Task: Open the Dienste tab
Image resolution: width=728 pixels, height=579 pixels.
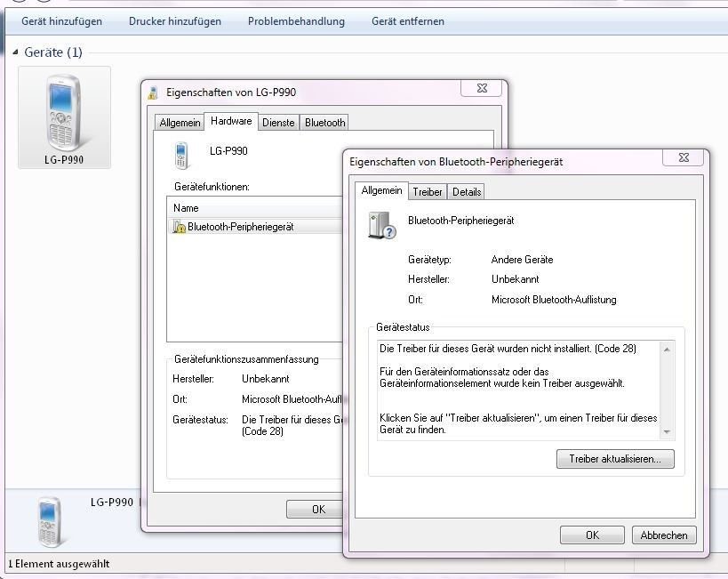Action: tap(278, 123)
